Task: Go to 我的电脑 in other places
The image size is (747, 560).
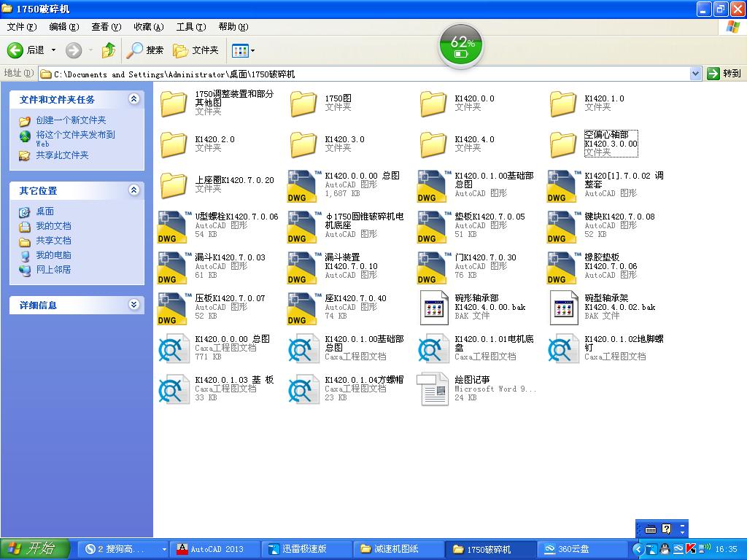Action: click(53, 255)
